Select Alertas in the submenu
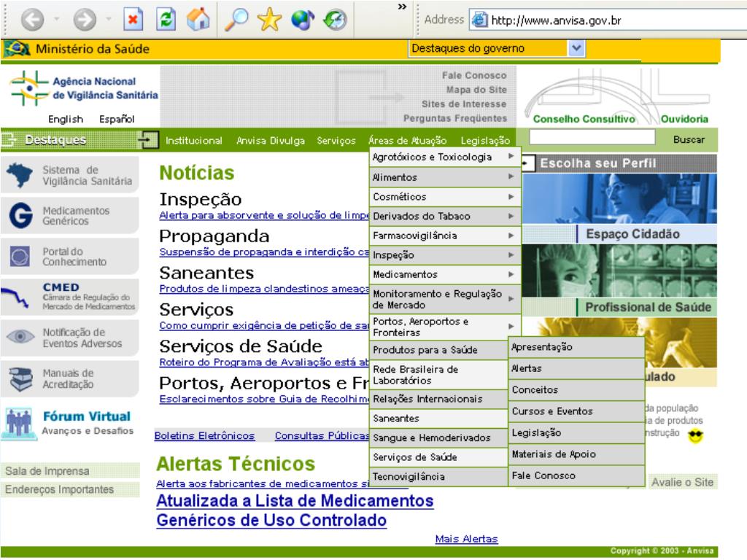The width and height of the screenshot is (747, 560). click(x=576, y=368)
